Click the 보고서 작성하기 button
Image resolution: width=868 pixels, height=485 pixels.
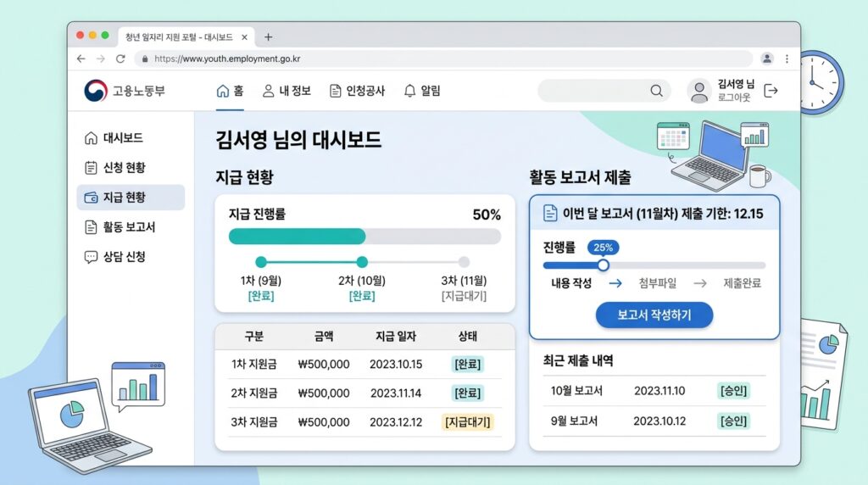pyautogui.click(x=654, y=315)
